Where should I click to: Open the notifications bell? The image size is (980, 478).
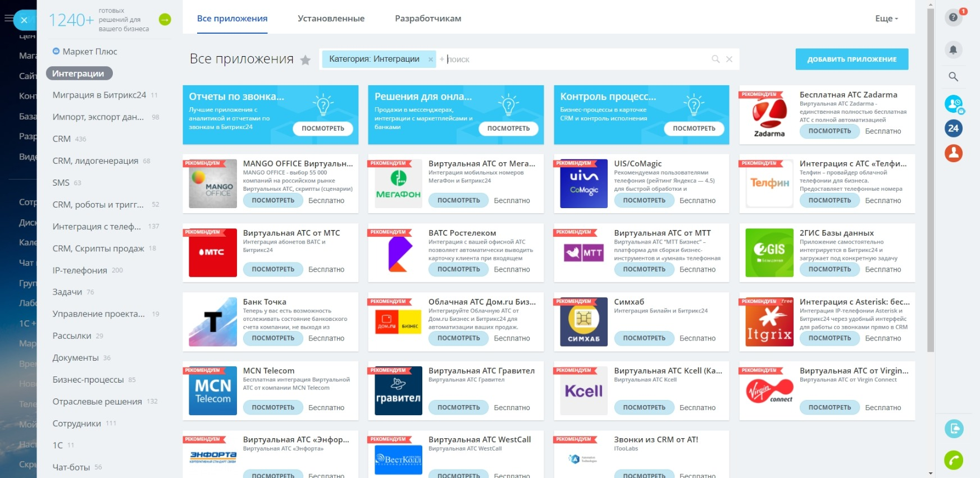[953, 50]
